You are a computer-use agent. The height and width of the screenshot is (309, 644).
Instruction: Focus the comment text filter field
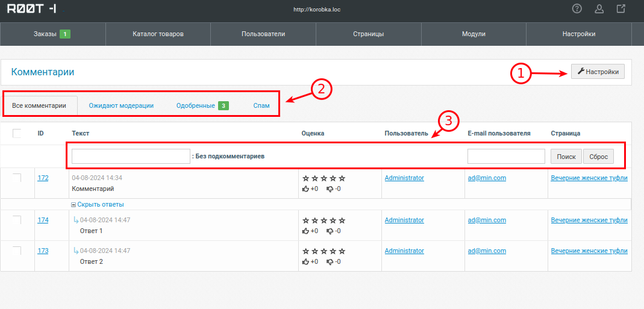(131, 157)
